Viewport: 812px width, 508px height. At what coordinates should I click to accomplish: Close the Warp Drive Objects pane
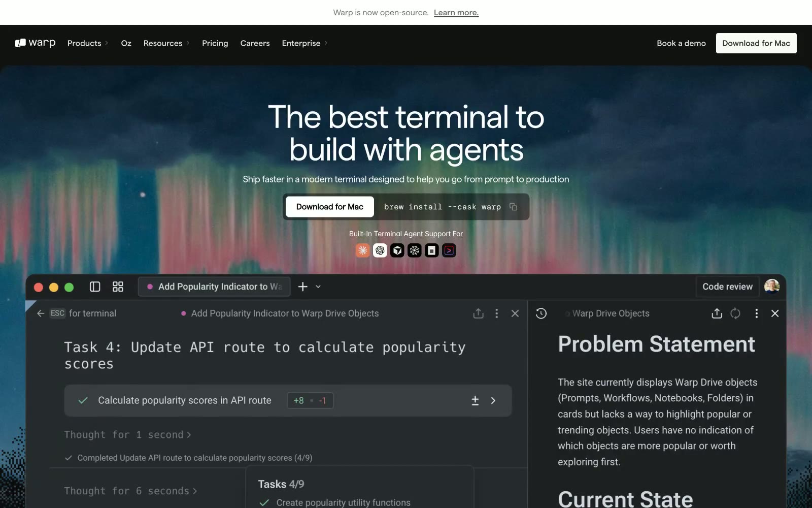coord(775,313)
